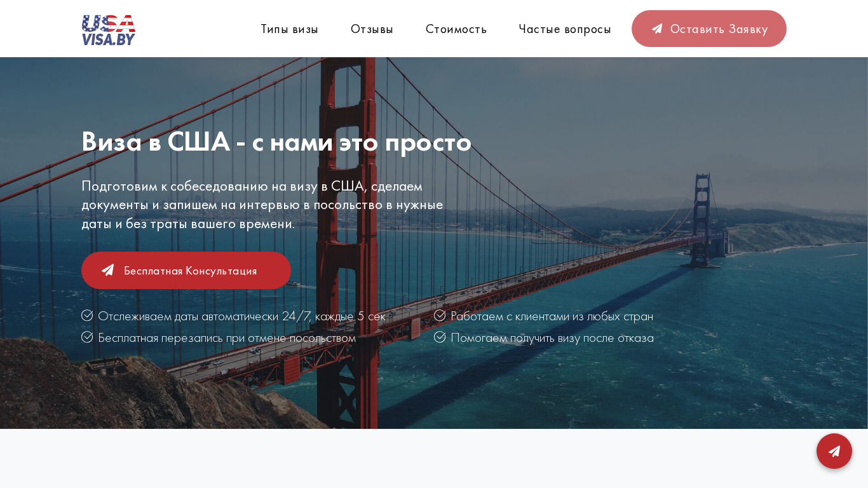Click the floating red paper plane button
Screen dimensions: 868x488
[834, 451]
